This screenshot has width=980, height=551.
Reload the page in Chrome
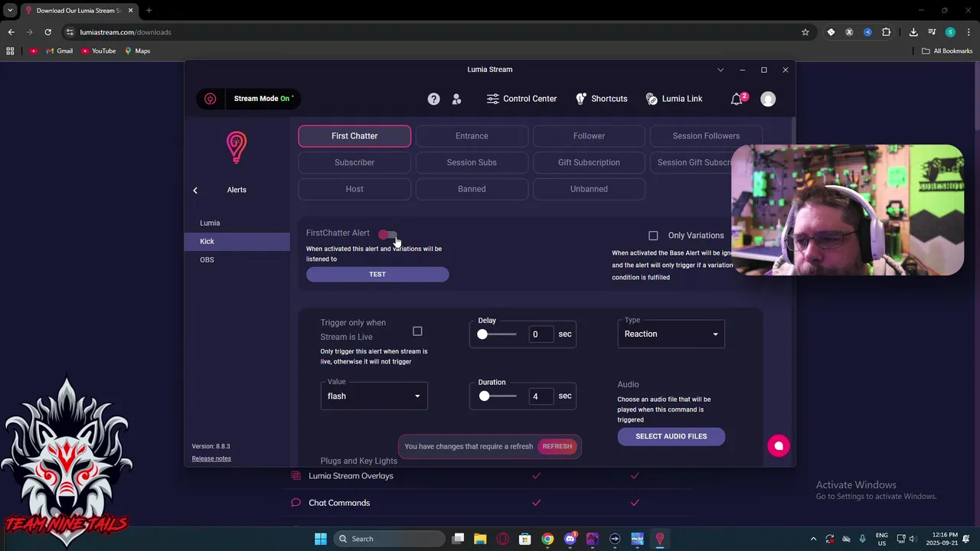coord(47,32)
